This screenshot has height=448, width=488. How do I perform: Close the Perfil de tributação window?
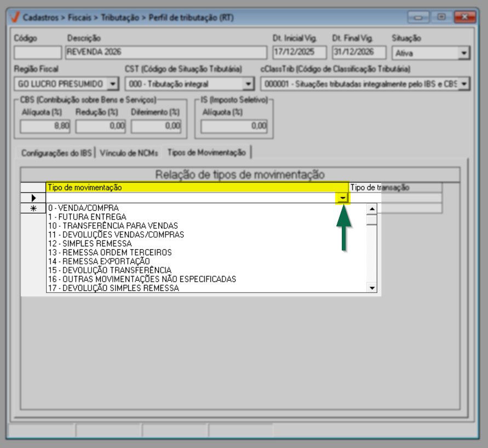coord(464,18)
